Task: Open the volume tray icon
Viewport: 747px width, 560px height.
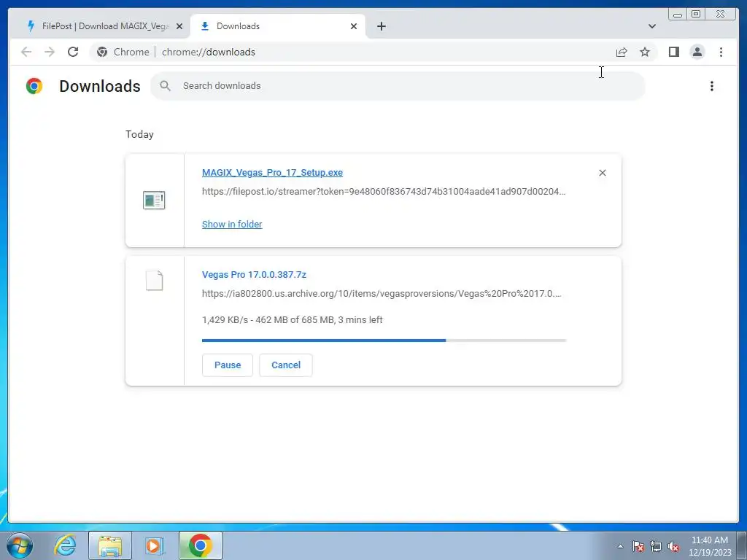Action: pos(673,546)
